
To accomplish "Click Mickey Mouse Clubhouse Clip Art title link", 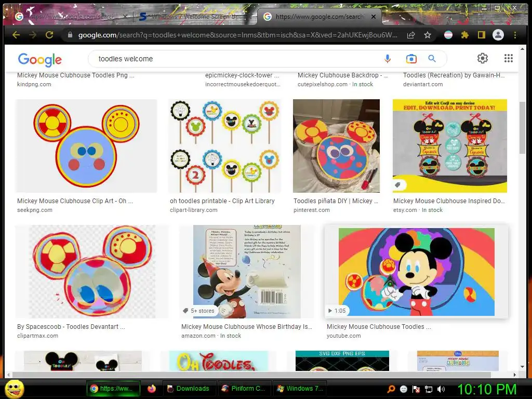I will coord(75,201).
